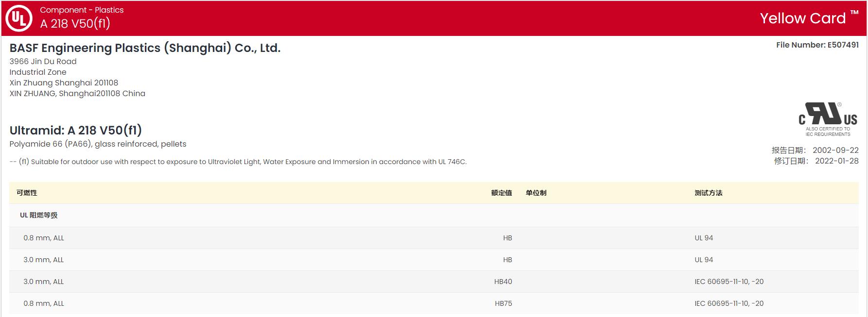Screen dimensions: 868x317
Task: Click 'Industrial Zone' address line
Action: 38,72
